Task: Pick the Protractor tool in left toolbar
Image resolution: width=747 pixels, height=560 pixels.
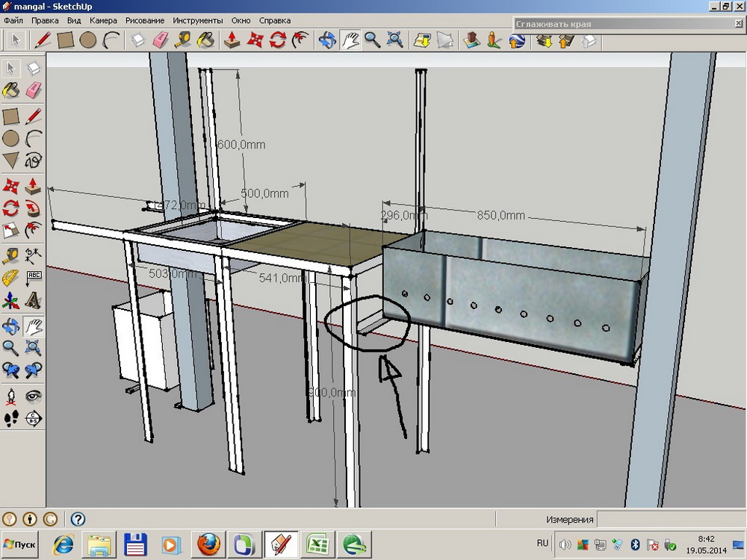Action: (10, 278)
